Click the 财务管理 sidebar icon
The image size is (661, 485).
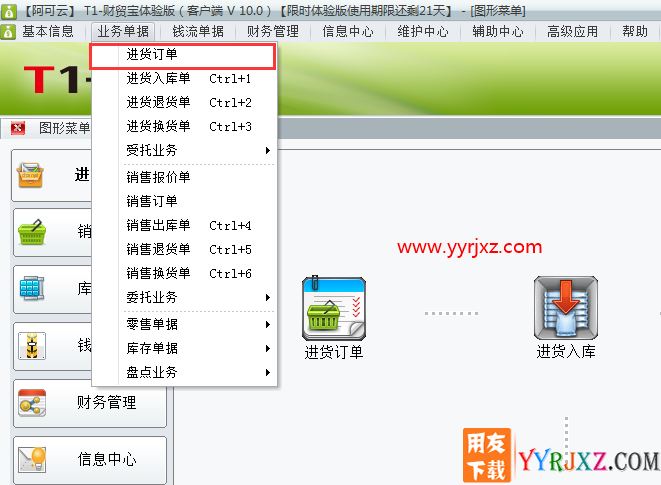[x=32, y=403]
